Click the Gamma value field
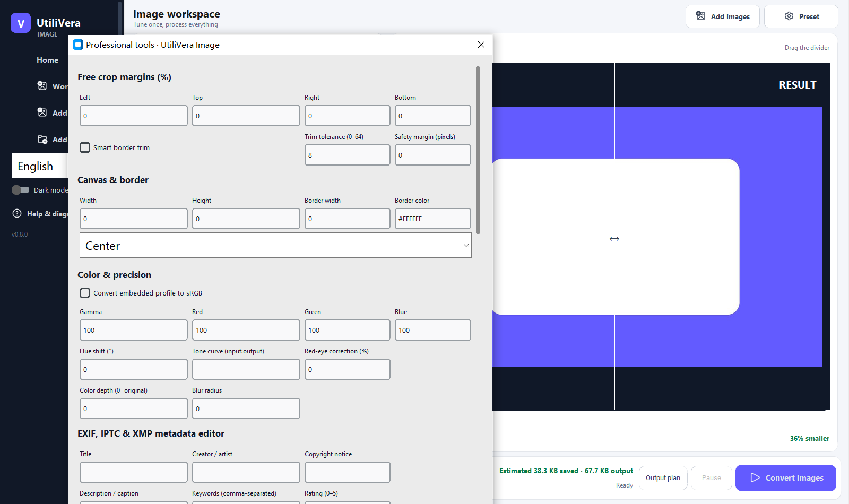This screenshot has width=849, height=504. pyautogui.click(x=134, y=330)
